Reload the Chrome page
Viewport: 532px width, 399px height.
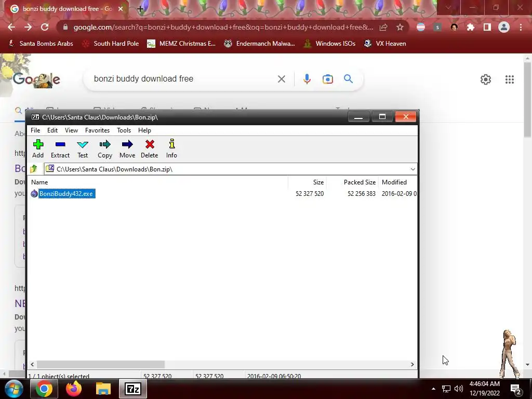[45, 27]
